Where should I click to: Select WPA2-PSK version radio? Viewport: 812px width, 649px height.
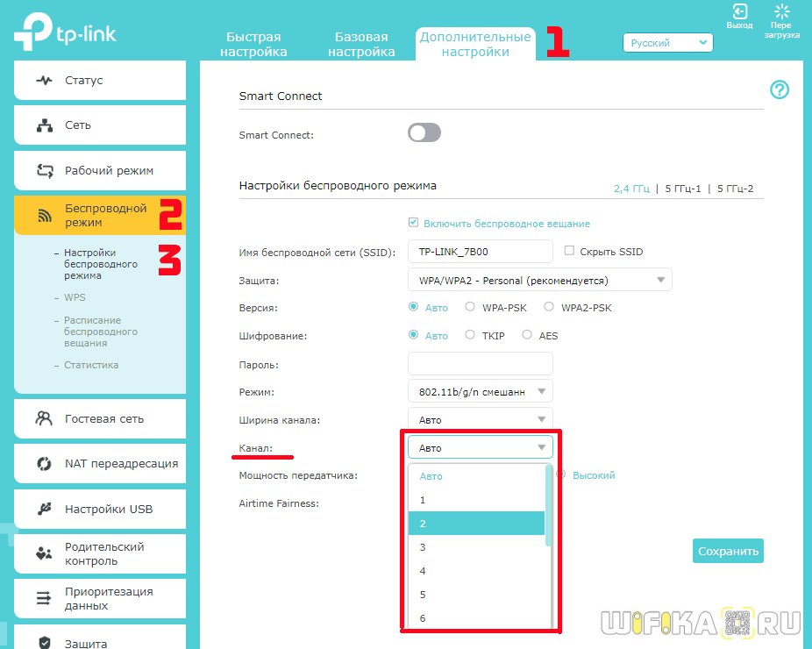[x=548, y=307]
